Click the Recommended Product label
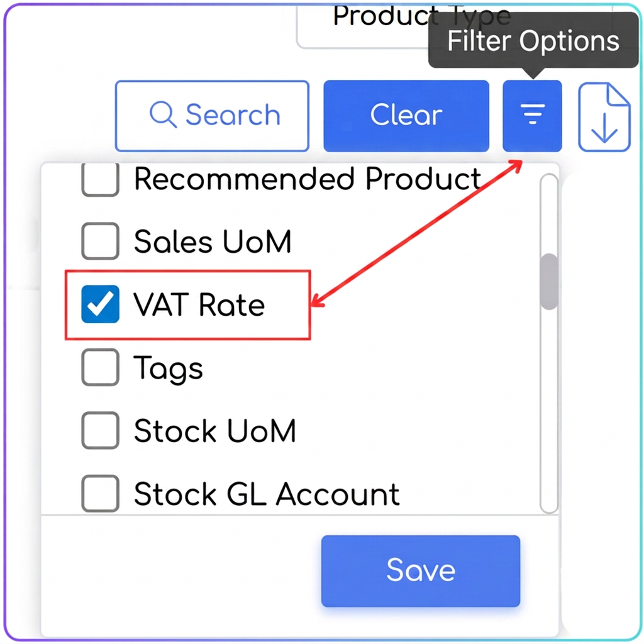Image resolution: width=644 pixels, height=644 pixels. click(x=308, y=179)
